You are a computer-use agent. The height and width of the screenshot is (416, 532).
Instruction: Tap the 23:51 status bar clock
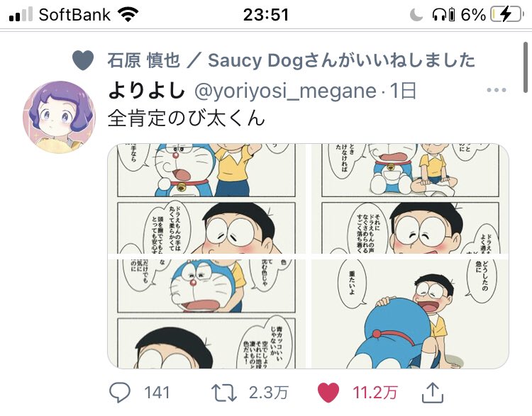click(267, 14)
